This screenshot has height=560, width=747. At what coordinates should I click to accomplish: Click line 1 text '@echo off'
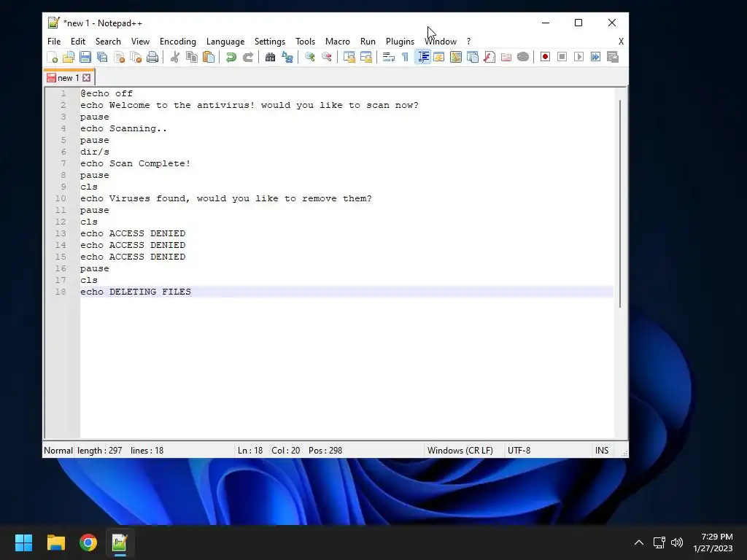coord(107,93)
